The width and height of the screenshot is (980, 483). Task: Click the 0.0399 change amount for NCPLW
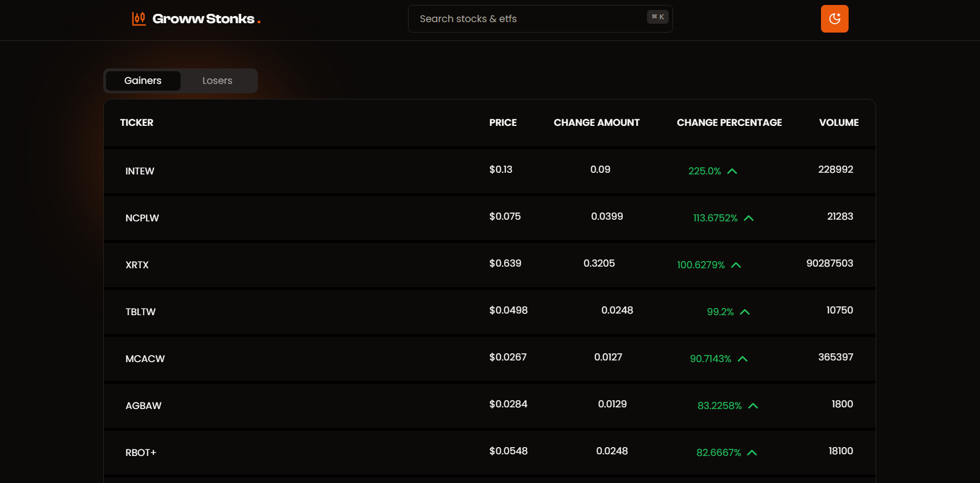(x=607, y=216)
